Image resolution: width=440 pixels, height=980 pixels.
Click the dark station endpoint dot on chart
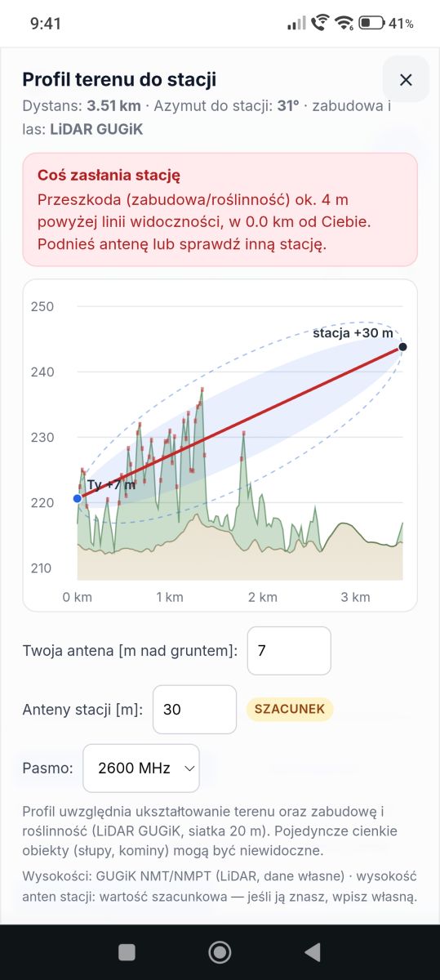point(402,347)
